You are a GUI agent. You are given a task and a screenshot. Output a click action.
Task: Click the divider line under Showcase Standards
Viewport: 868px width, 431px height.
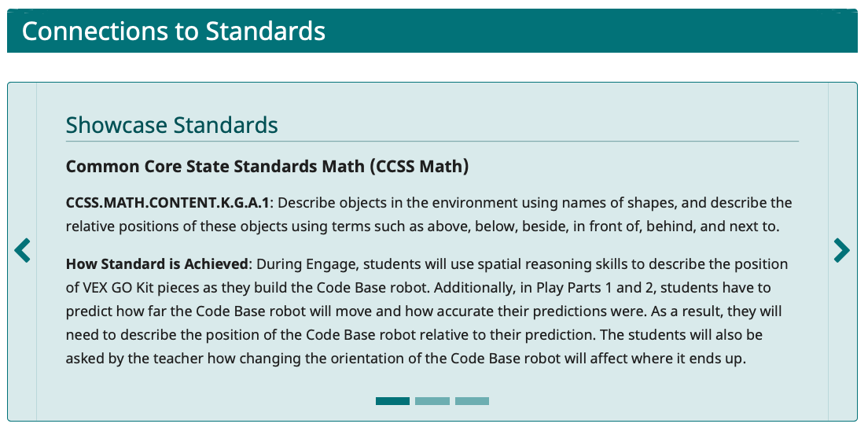pyautogui.click(x=432, y=142)
